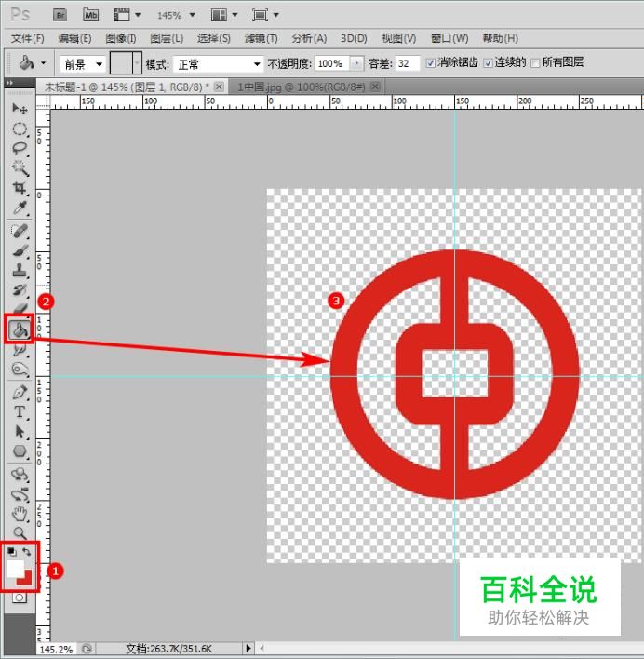Image resolution: width=644 pixels, height=659 pixels.
Task: Toggle the 消除锯齿 anti-alias checkbox
Action: 430,63
